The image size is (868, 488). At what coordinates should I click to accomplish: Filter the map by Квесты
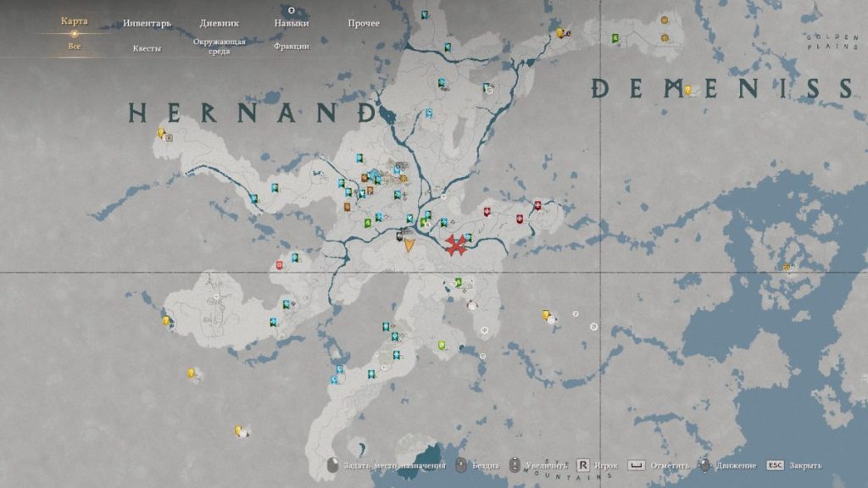click(147, 47)
